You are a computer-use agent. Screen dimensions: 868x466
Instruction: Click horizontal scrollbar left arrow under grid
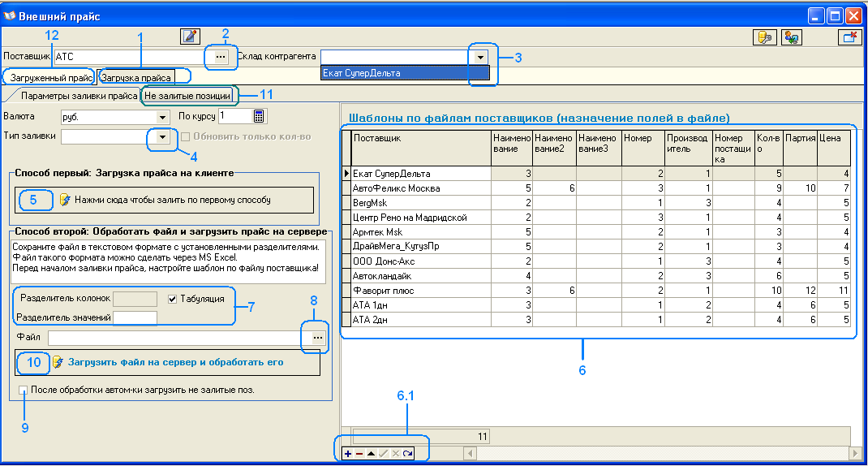coord(470,453)
